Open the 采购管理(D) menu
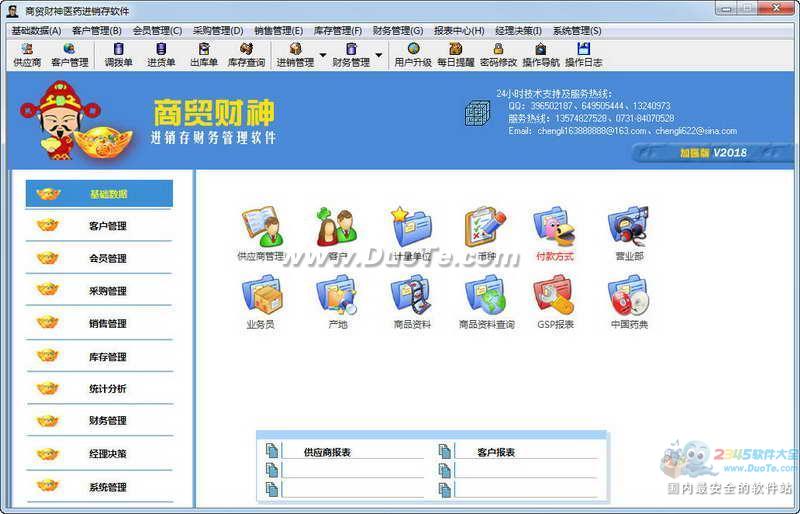Image resolution: width=800 pixels, height=514 pixels. (218, 31)
